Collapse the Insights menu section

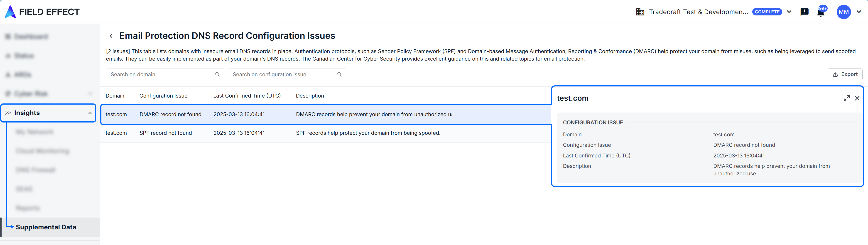(90, 113)
